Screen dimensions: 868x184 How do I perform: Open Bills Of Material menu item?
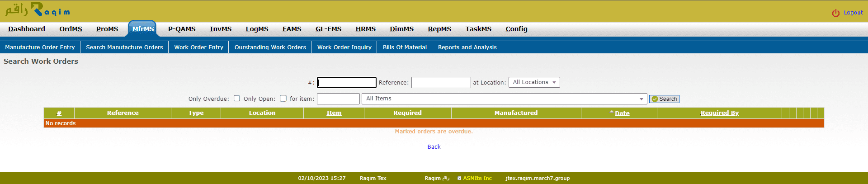click(405, 47)
